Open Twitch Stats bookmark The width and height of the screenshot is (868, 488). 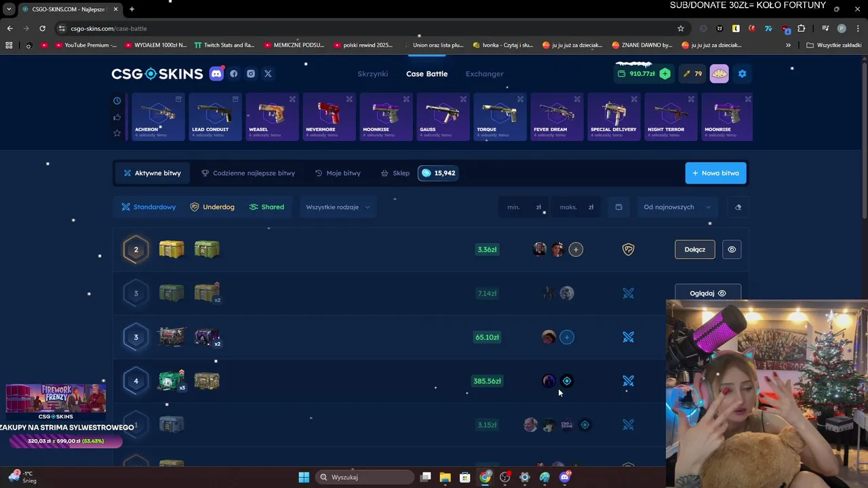click(224, 45)
